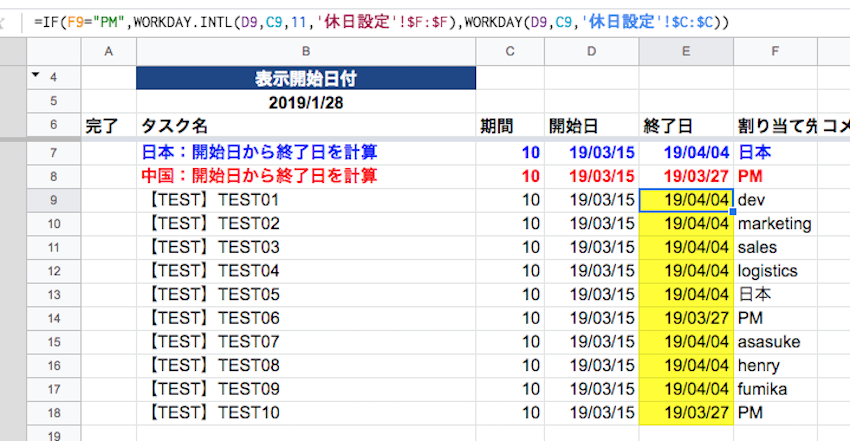Image resolution: width=850 pixels, height=441 pixels.
Task: Select the 2019/1/28 date cell
Action: pos(306,102)
